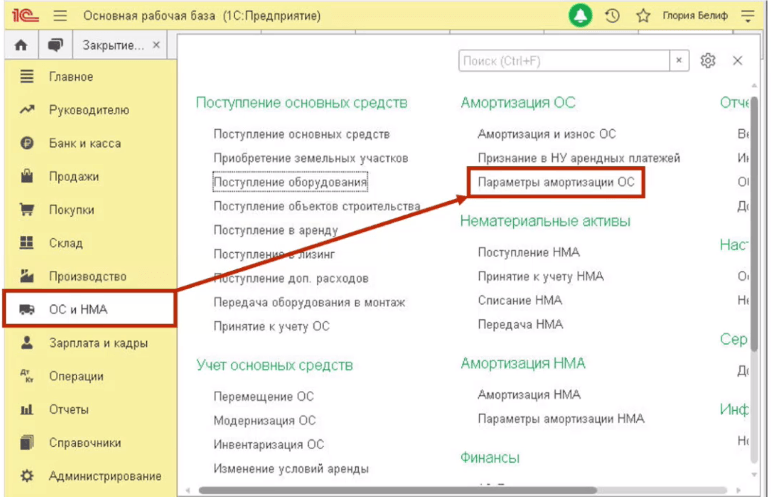Open Поступление оборудования link
The image size is (771, 497).
coord(290,183)
